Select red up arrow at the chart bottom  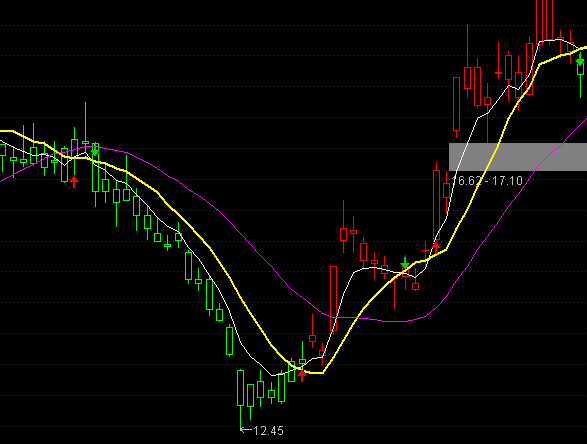tap(302, 375)
